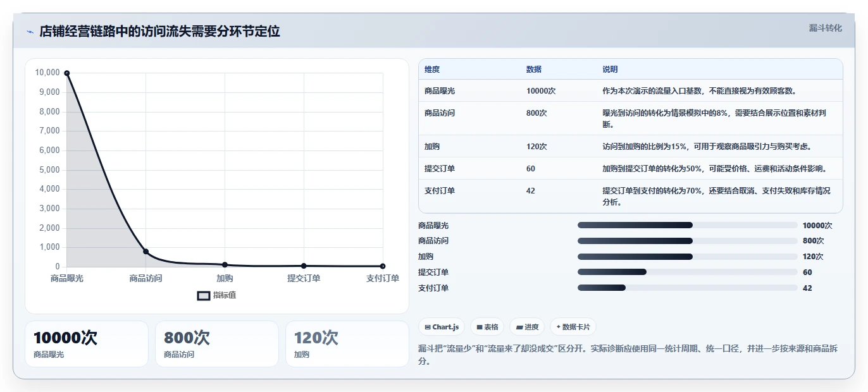Click the chart point at 加购
Image resolution: width=868 pixels, height=392 pixels.
coord(225,264)
